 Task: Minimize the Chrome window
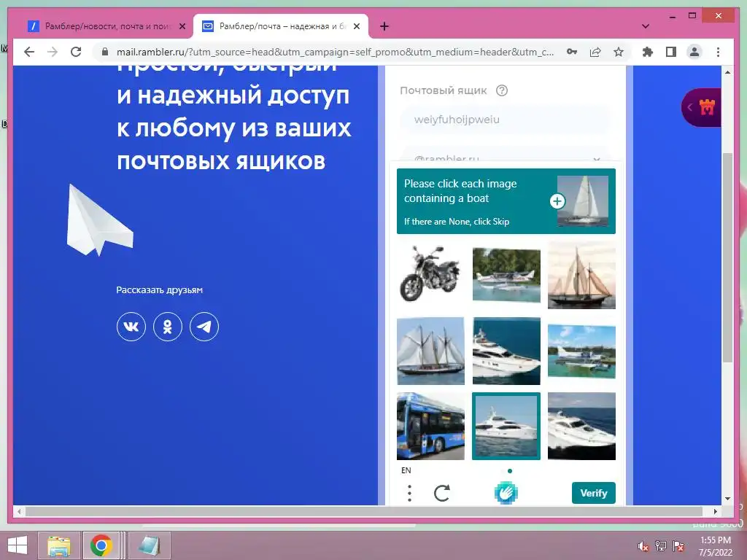pos(672,16)
